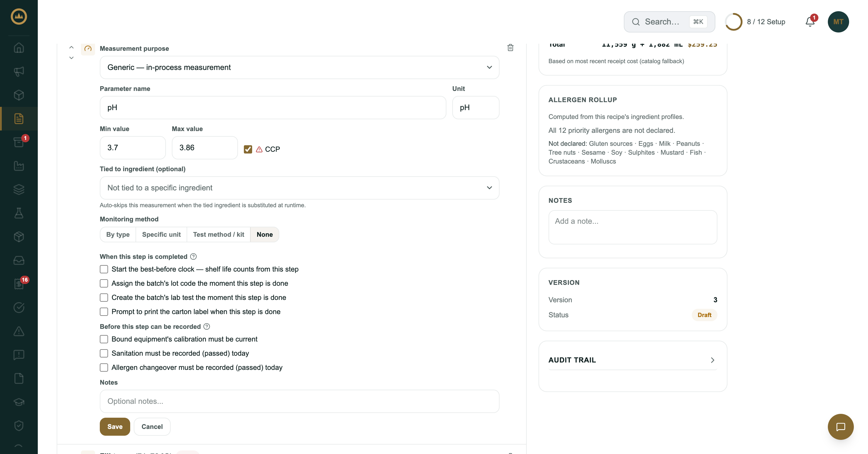Open the Tied to ingredient dropdown
This screenshot has width=868, height=454.
(x=299, y=188)
